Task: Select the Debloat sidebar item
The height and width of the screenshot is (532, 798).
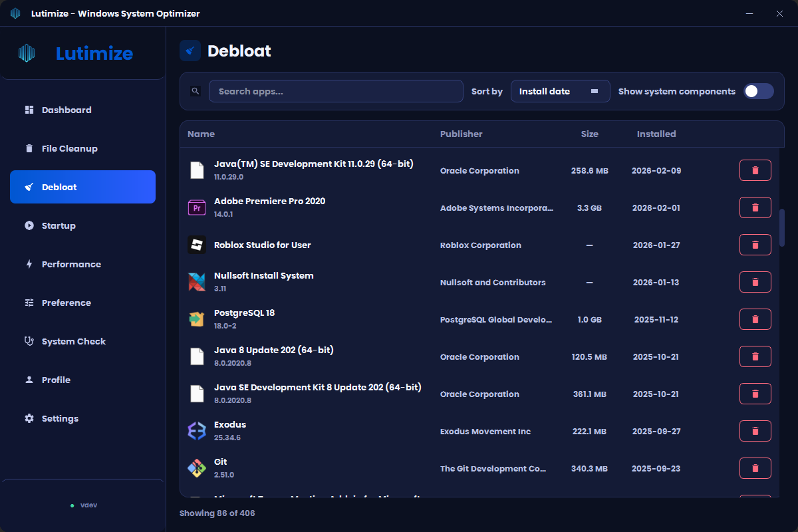Action: click(82, 187)
